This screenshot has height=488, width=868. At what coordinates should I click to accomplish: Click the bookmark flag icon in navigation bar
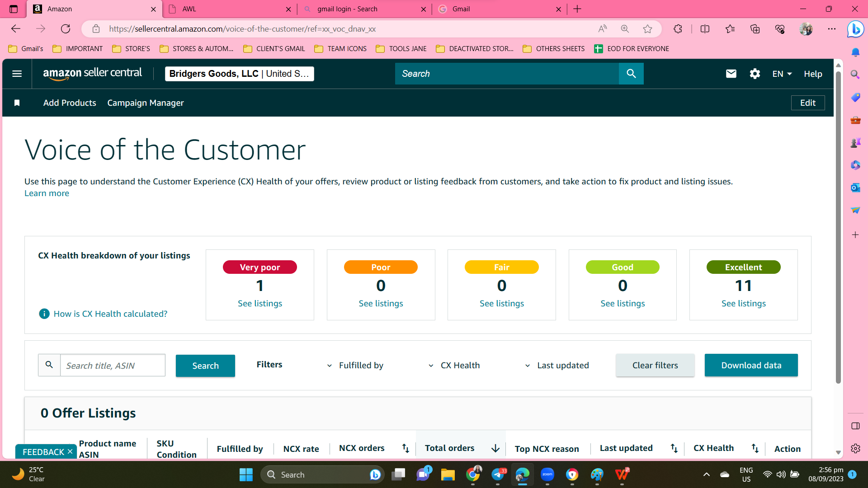(17, 103)
